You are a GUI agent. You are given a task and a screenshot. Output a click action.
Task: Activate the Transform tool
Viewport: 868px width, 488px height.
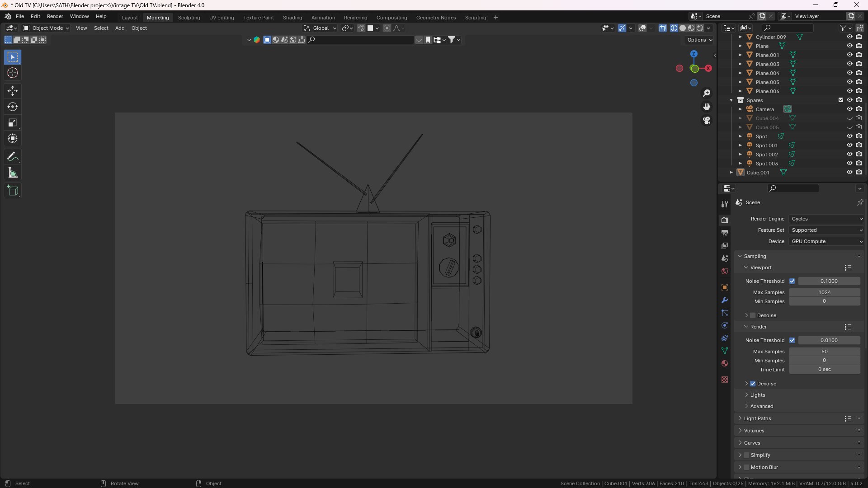(13, 139)
